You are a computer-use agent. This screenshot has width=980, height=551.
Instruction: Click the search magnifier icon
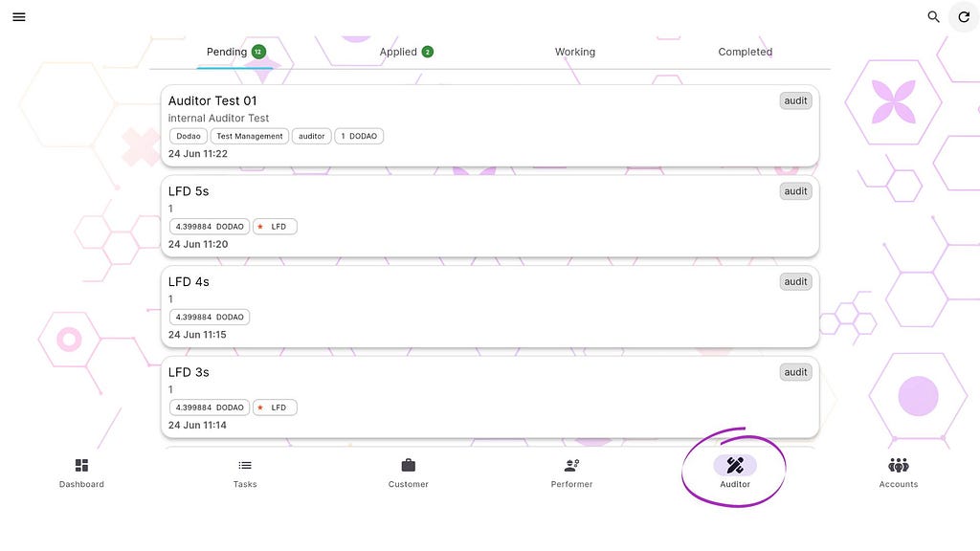933,17
